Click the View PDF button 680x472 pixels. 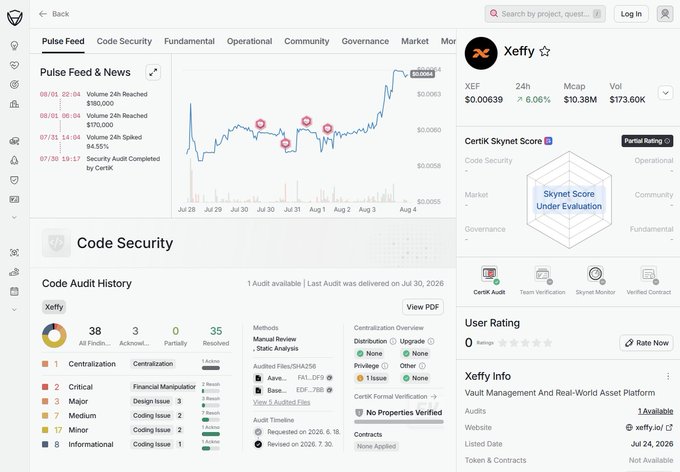(x=423, y=307)
